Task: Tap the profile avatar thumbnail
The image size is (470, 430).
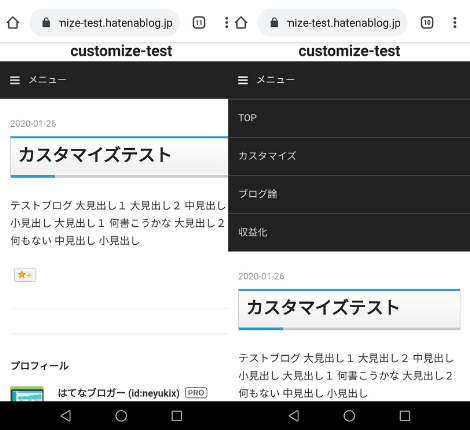Action: pos(27,394)
